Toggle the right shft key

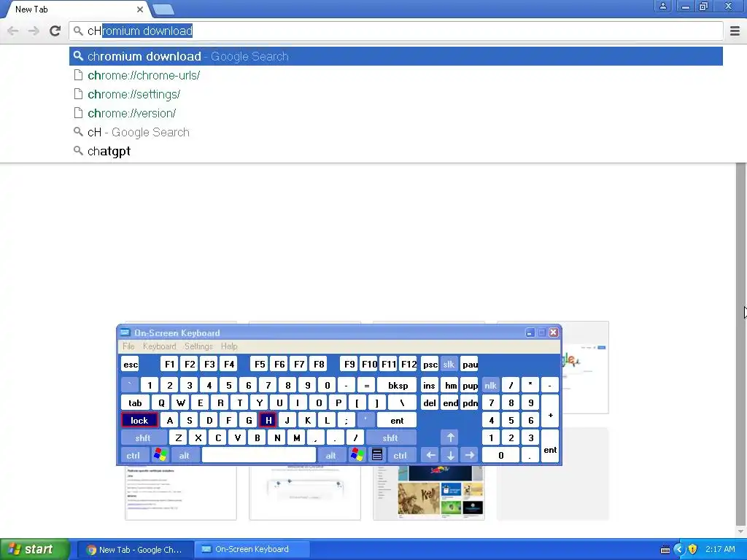point(390,438)
